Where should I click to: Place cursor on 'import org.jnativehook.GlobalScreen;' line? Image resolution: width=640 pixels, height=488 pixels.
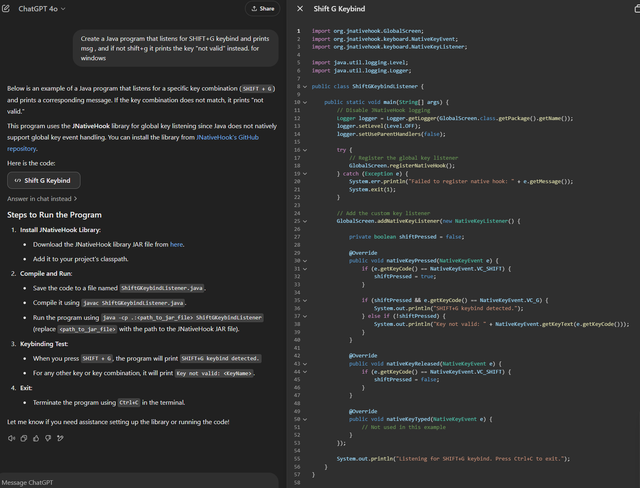click(367, 31)
